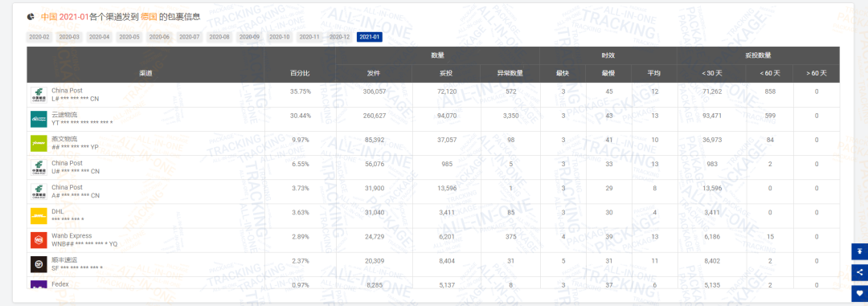Switch to the 2020-11 month tab

309,37
